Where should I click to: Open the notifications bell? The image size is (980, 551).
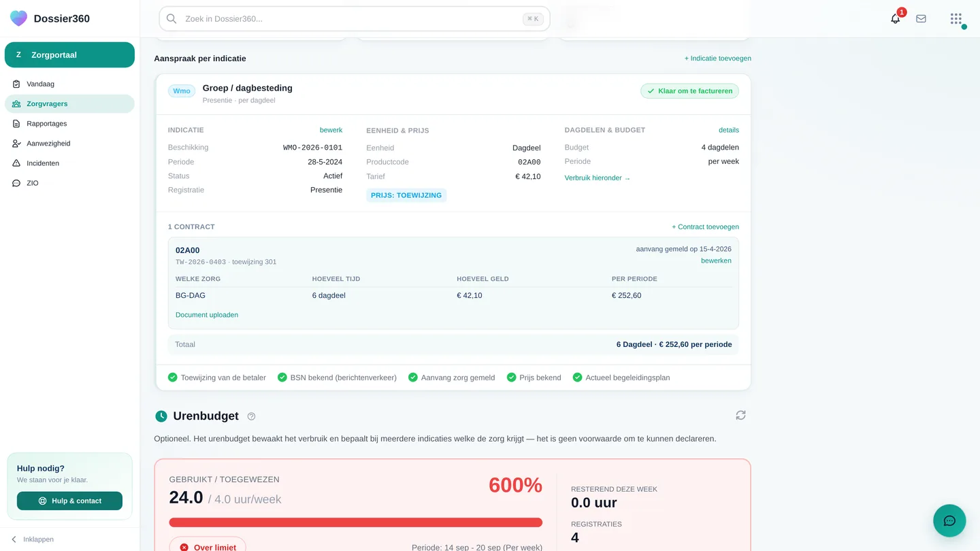896,19
